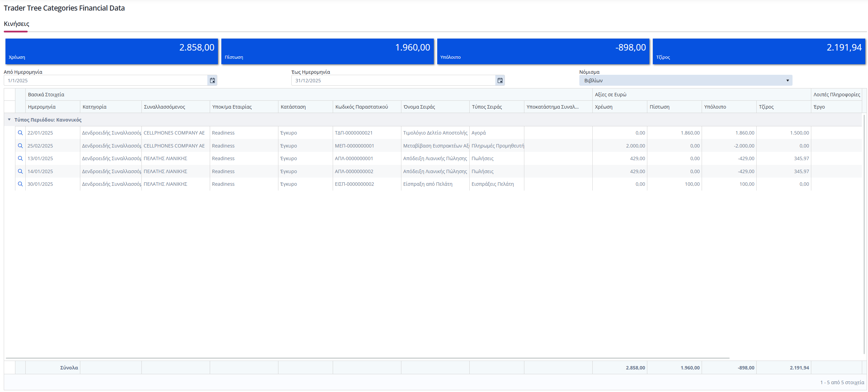Click the horizontal scrollbar of the grid
This screenshot has width=868, height=392.
tap(368, 358)
